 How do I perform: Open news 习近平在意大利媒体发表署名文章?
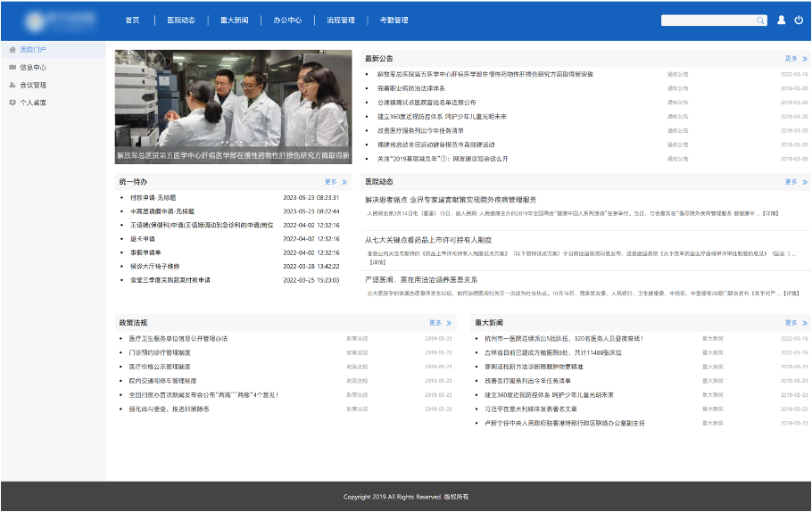531,409
